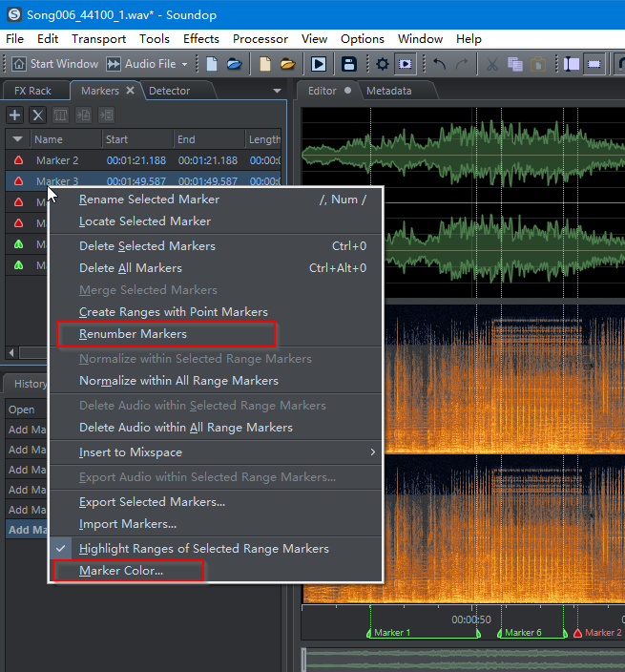Click the Audio File mode button
Image resolution: width=625 pixels, height=672 pixels.
pyautogui.click(x=141, y=64)
